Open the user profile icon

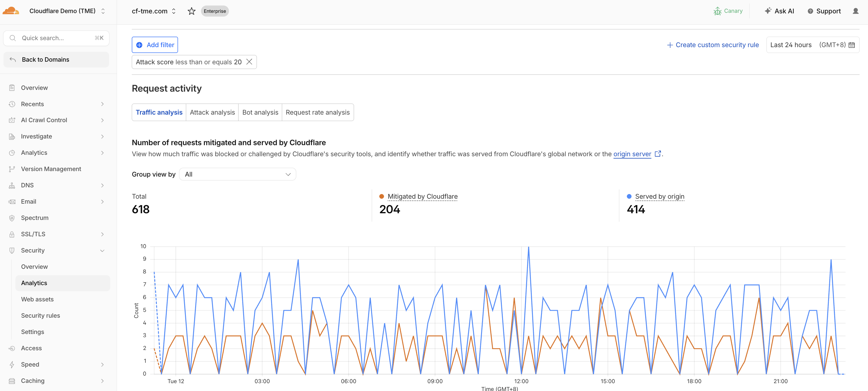(855, 11)
